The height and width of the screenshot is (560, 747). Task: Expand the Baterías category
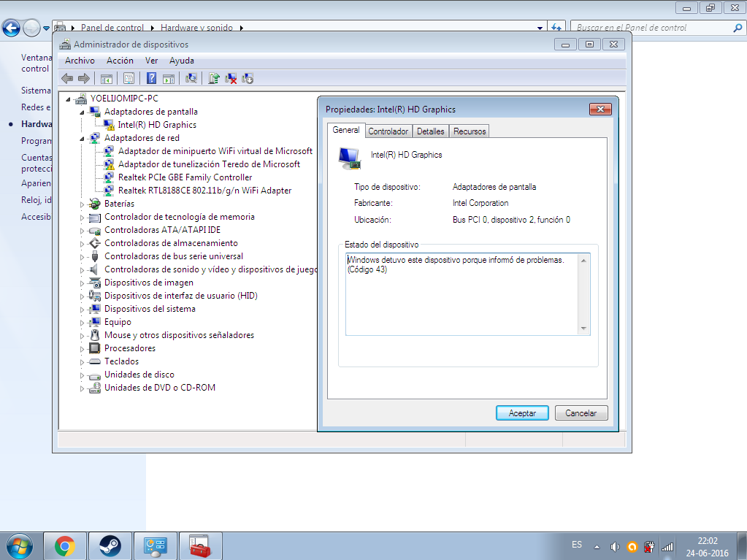click(82, 204)
